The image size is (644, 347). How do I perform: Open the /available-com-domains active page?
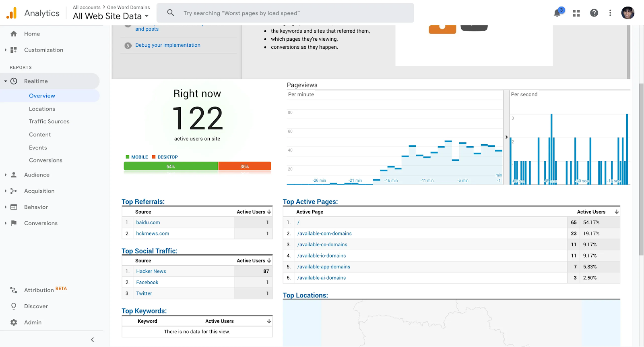coord(324,233)
